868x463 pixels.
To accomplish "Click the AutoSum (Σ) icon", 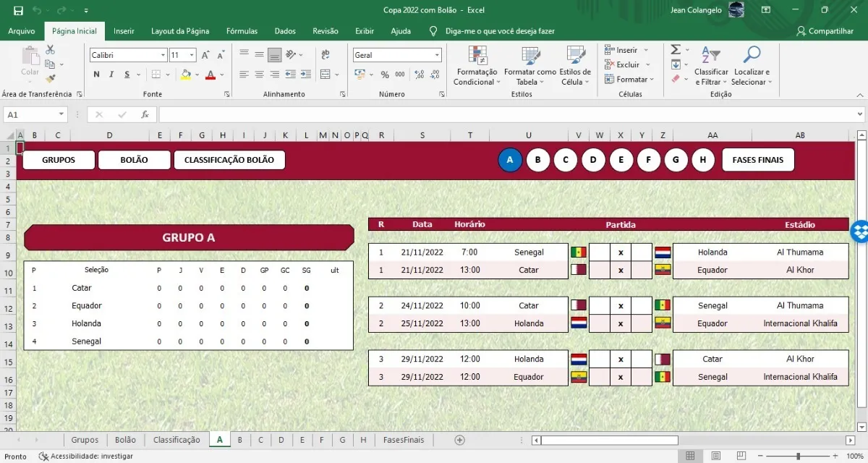I will (676, 50).
